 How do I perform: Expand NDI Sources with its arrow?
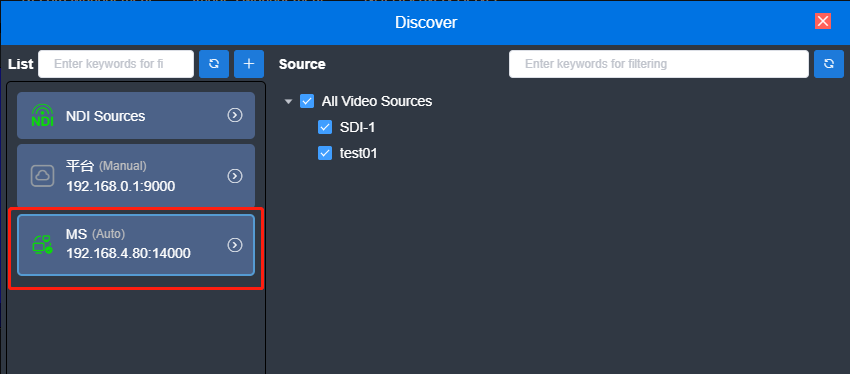pos(235,115)
